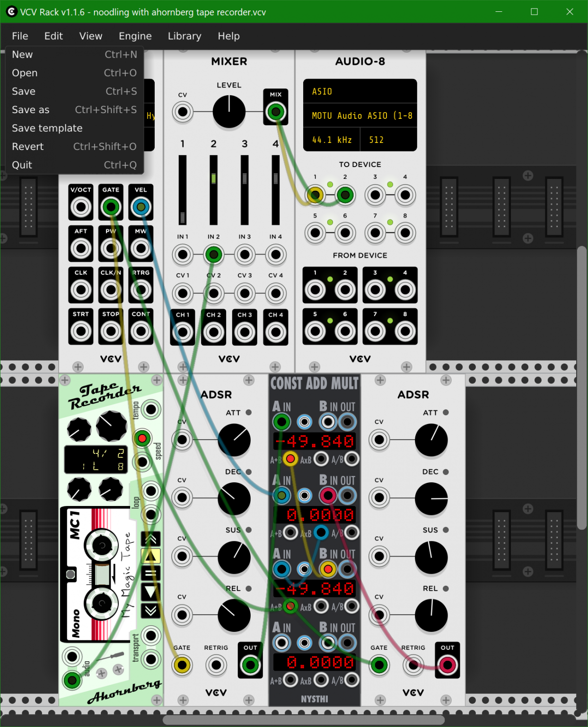588x727 pixels.
Task: Click the GATE jack on MIDI module
Action: point(111,207)
